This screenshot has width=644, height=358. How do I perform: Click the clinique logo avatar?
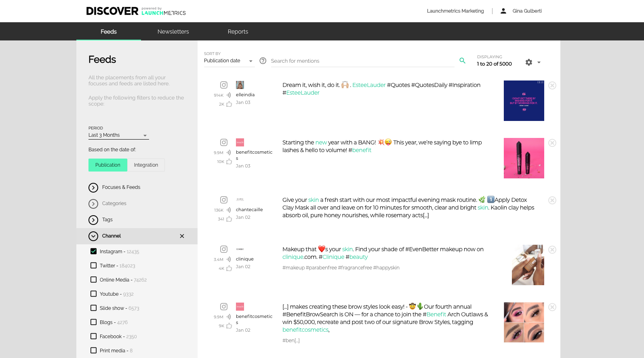(240, 249)
